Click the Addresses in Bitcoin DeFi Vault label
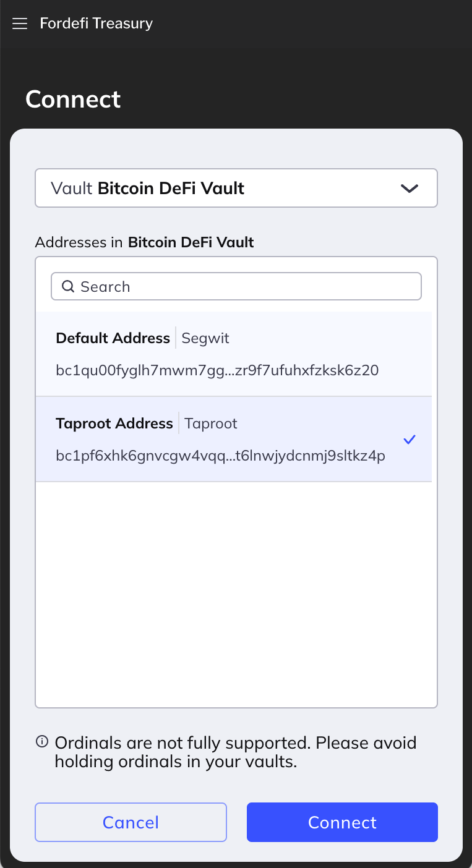 (x=145, y=242)
